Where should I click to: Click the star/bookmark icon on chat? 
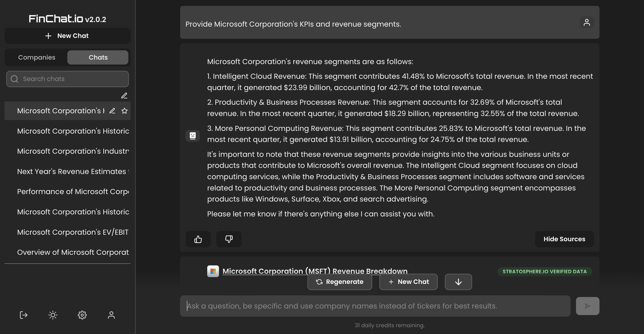pyautogui.click(x=124, y=111)
